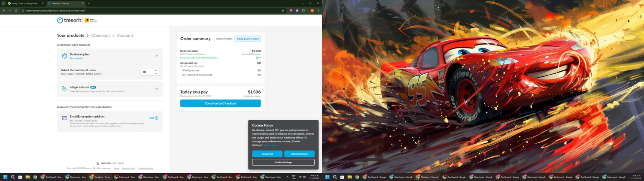Select Billed yearly (-20%) billing option

coord(248,39)
